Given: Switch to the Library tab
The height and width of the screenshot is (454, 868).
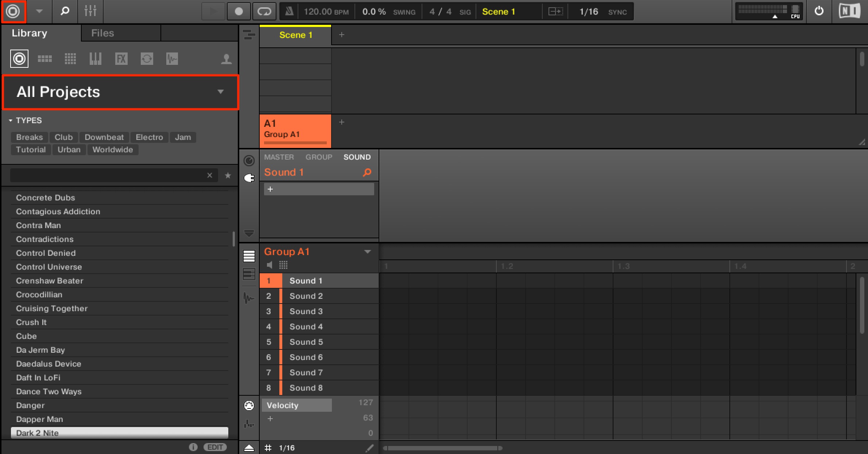Looking at the screenshot, I should pos(30,33).
